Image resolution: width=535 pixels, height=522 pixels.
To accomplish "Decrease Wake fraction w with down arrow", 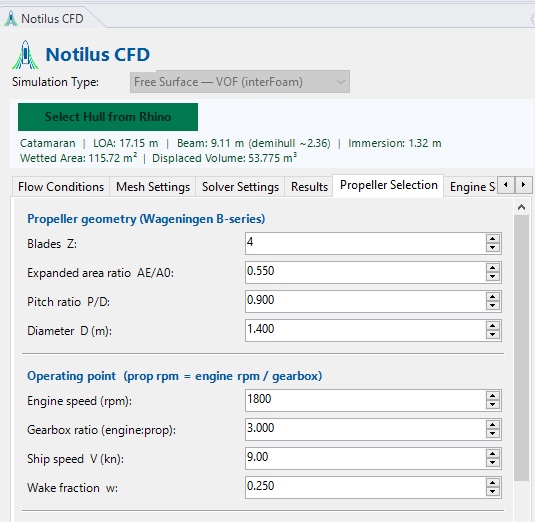I will point(493,492).
